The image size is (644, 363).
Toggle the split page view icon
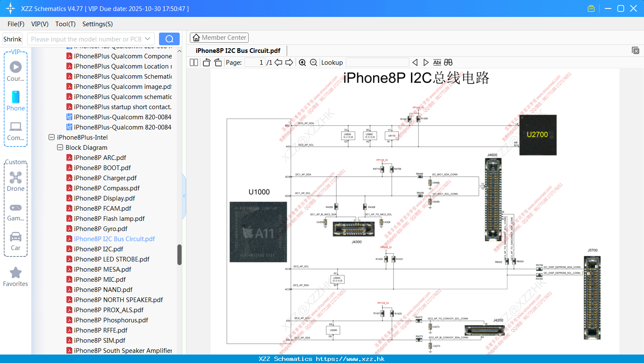194,62
